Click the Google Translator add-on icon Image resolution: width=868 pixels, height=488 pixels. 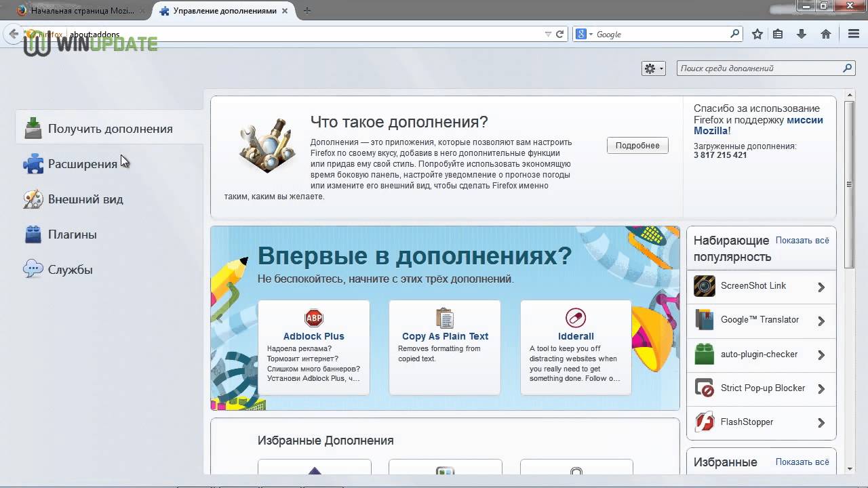click(705, 320)
